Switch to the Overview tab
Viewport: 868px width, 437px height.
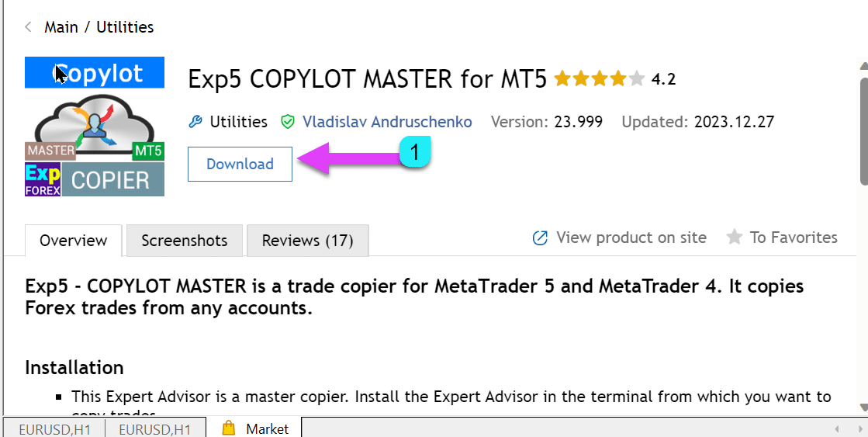coord(74,241)
